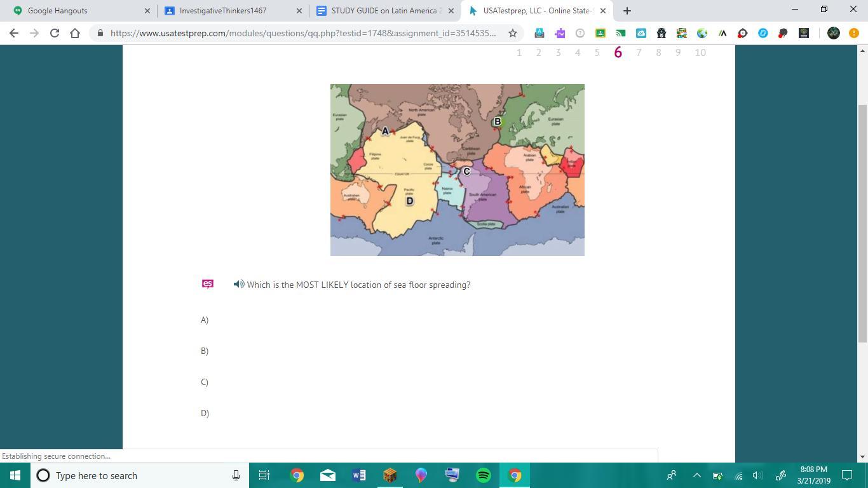Viewport: 868px width, 488px height.
Task: Open Windows Task View
Action: click(x=264, y=475)
